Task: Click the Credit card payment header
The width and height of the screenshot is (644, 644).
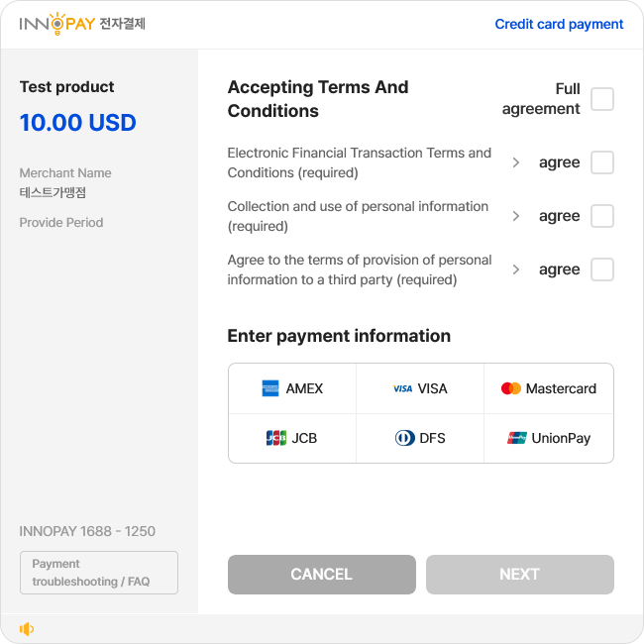Action: (x=559, y=24)
